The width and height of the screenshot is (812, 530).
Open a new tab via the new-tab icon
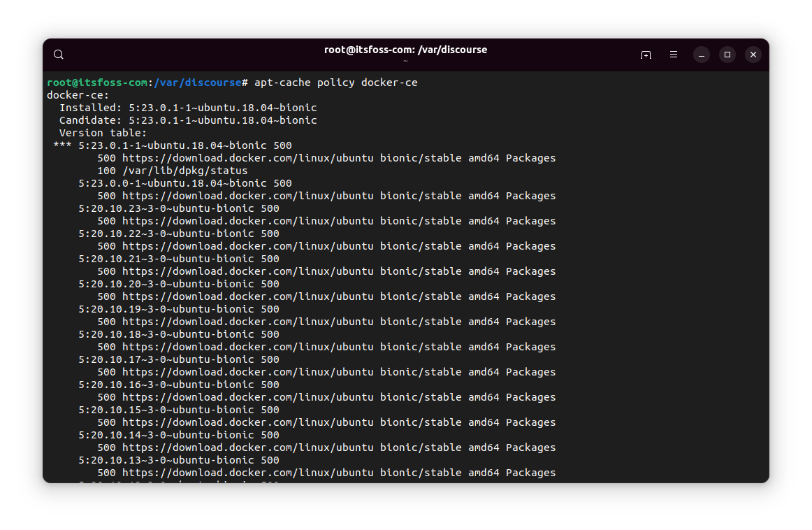[x=646, y=54]
